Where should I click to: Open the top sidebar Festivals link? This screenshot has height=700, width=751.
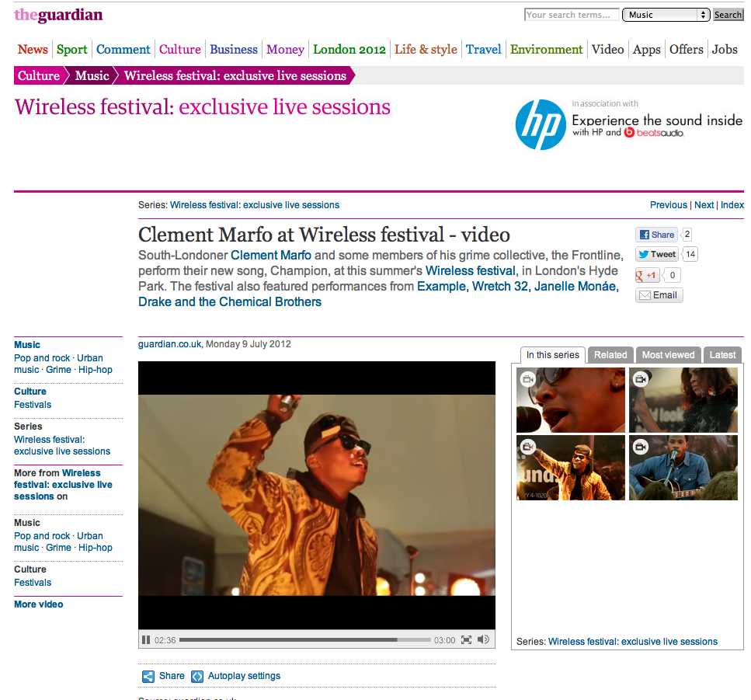[33, 405]
